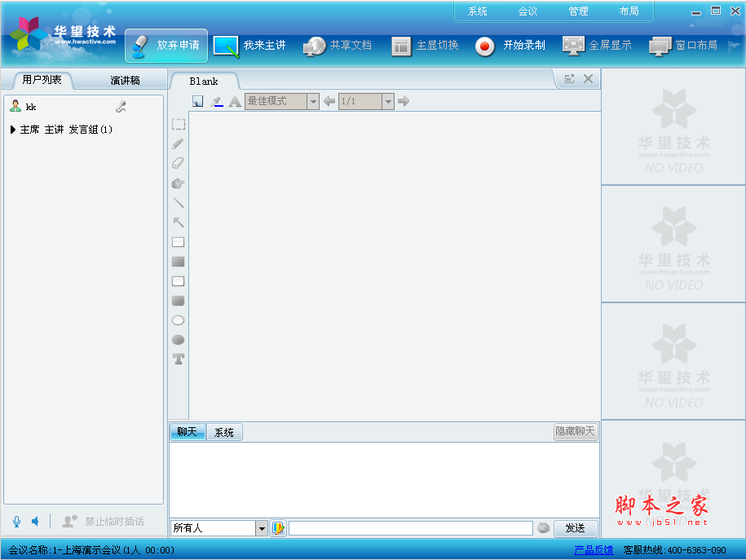Switch to the 系统 messages tab
Image resolution: width=746 pixels, height=560 pixels.
[x=224, y=433]
